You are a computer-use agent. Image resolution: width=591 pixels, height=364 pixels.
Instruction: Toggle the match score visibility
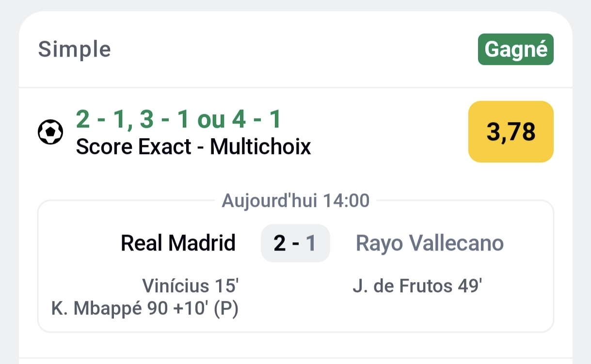tap(295, 243)
